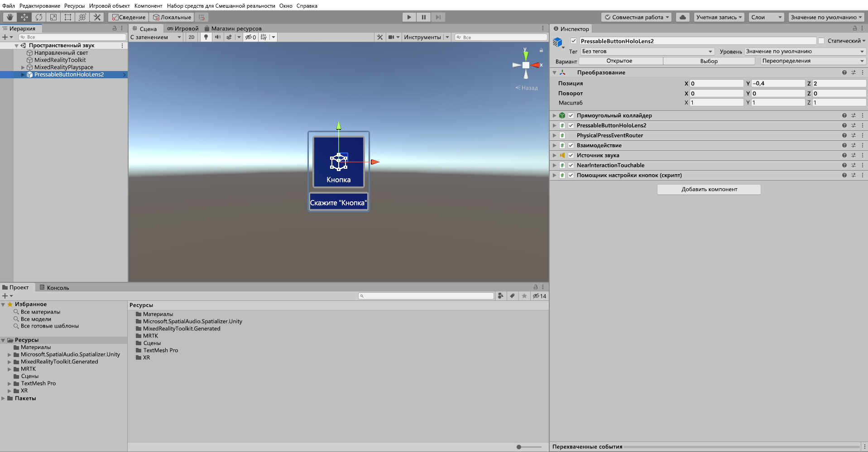868x452 pixels.
Task: Open the Layers (Слои) dropdown
Action: pyautogui.click(x=766, y=17)
